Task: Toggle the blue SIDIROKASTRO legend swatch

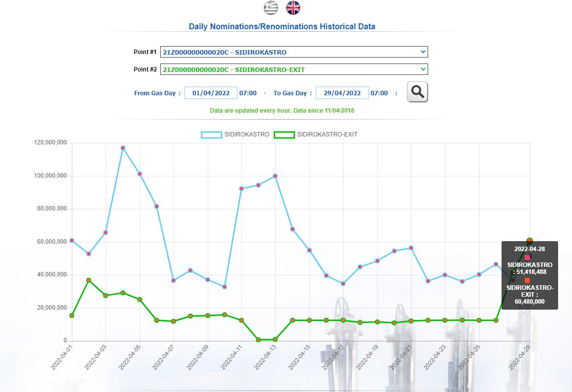Action: point(211,134)
